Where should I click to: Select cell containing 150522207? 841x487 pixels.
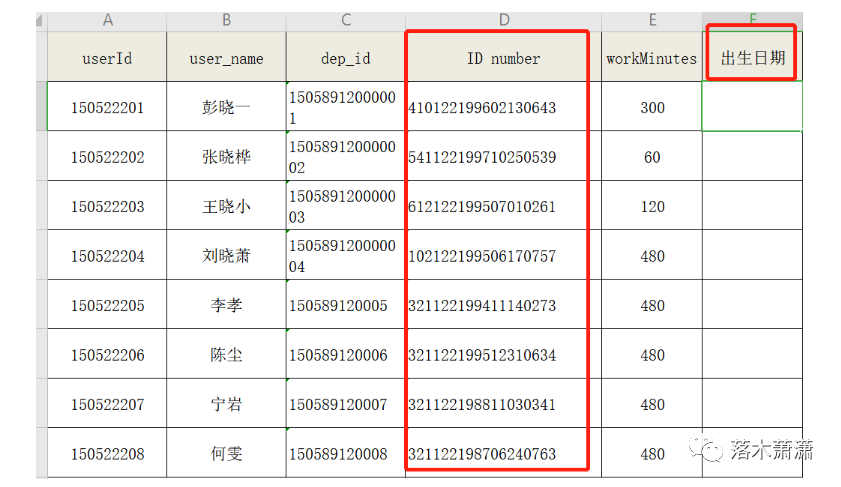[x=107, y=403]
